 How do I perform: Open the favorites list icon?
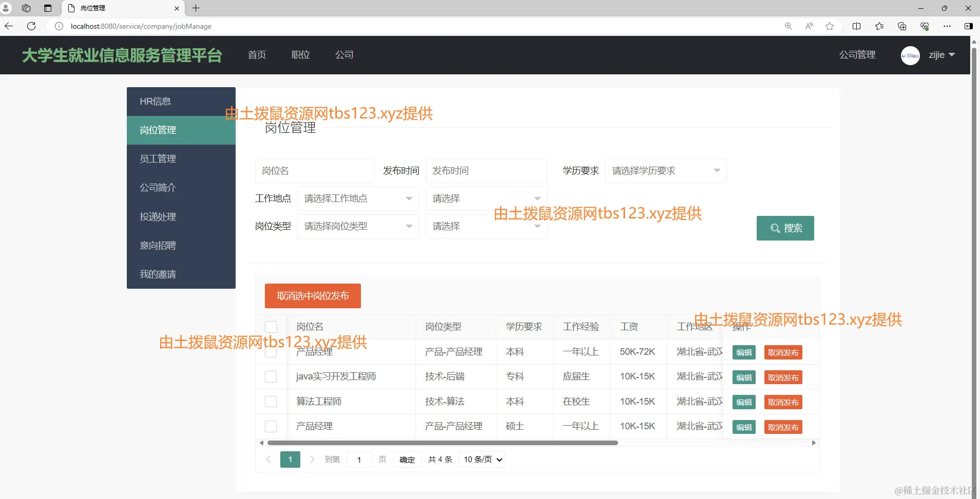[879, 26]
